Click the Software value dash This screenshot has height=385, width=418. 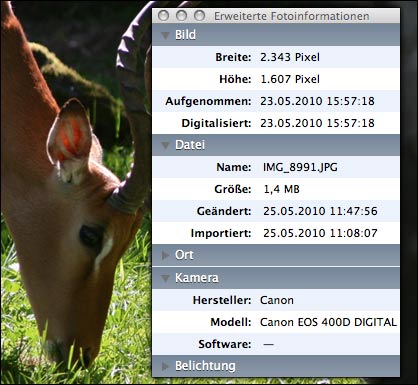pos(268,344)
